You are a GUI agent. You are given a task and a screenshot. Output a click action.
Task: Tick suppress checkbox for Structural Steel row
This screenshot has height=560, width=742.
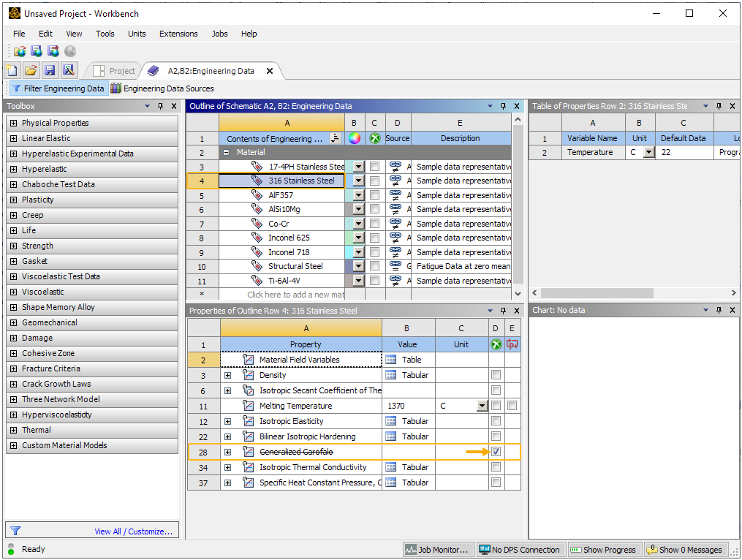click(x=374, y=267)
